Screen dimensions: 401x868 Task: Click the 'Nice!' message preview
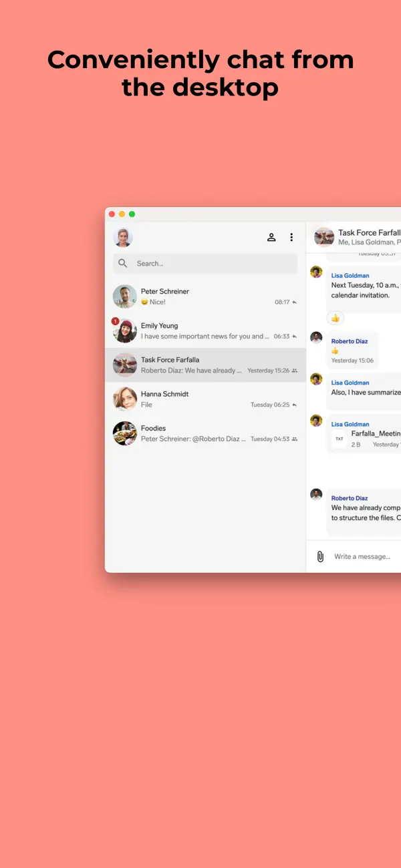tap(153, 302)
